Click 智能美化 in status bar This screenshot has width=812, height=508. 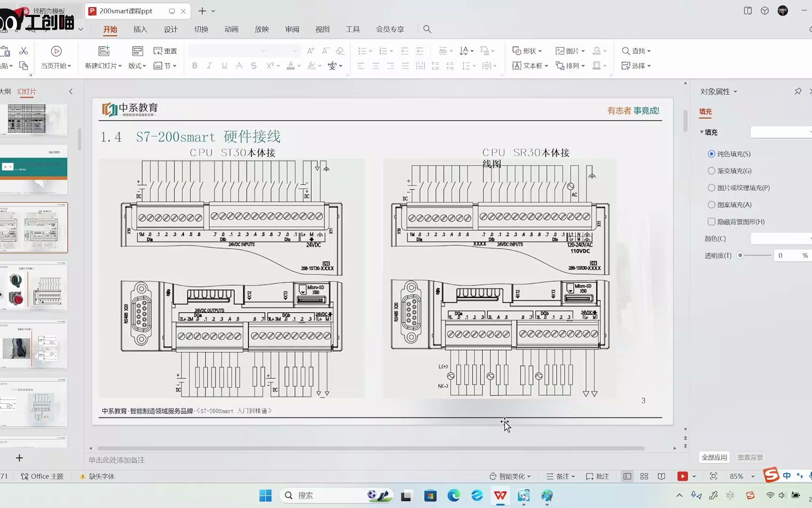[x=510, y=476]
